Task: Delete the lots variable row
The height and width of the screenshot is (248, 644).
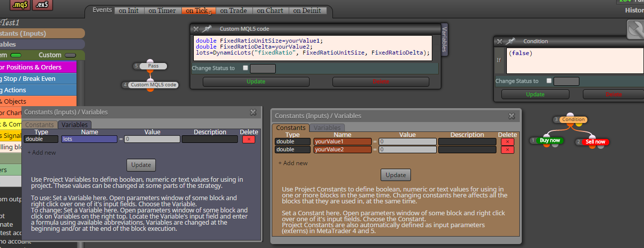Action: tap(248, 139)
